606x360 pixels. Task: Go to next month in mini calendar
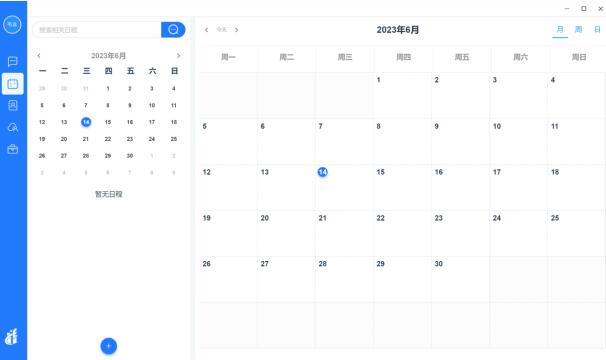(178, 56)
